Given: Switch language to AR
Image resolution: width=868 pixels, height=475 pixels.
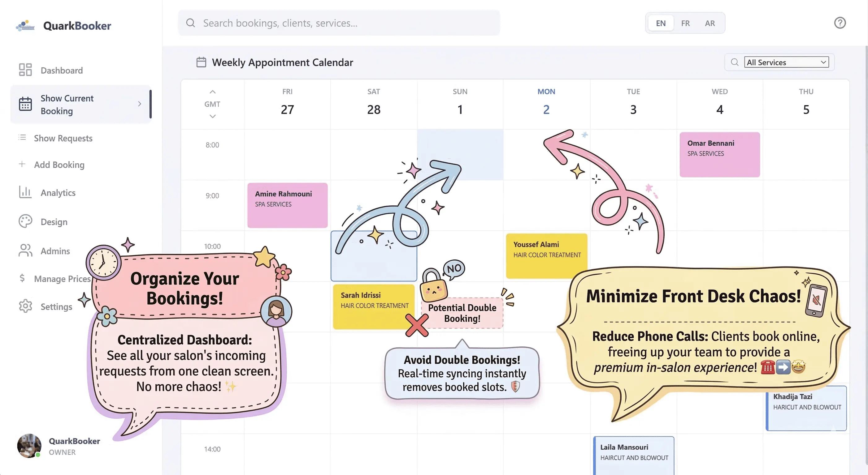Looking at the screenshot, I should pos(710,23).
